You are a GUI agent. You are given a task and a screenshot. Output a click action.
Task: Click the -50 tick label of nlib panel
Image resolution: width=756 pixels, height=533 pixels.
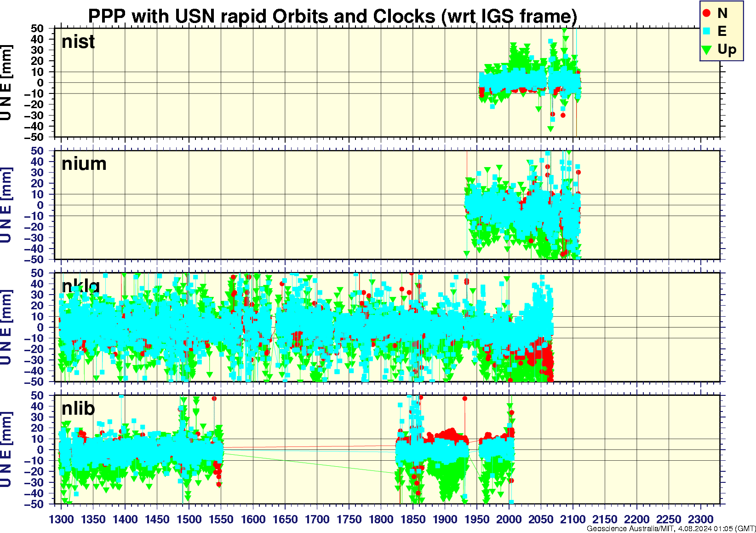click(x=34, y=504)
